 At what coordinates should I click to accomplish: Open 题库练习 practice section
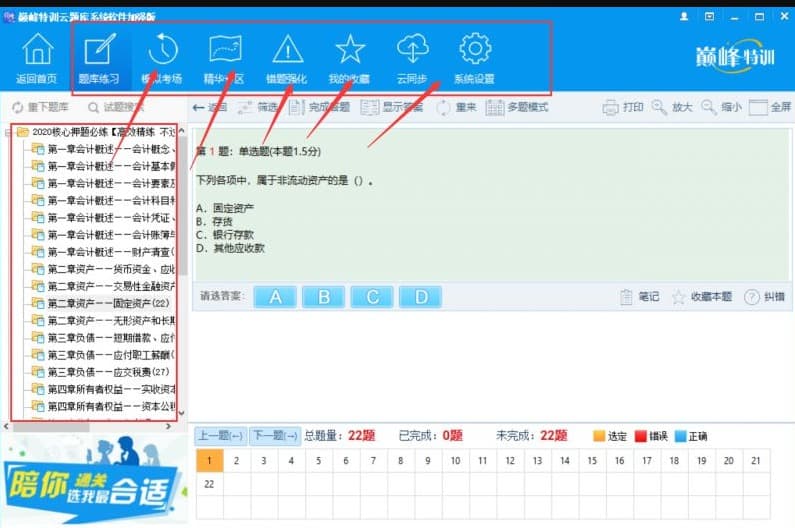point(99,58)
